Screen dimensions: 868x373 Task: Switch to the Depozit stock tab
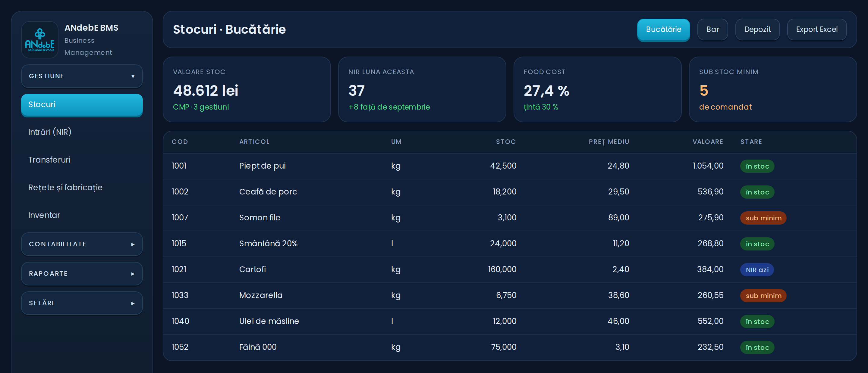(757, 30)
